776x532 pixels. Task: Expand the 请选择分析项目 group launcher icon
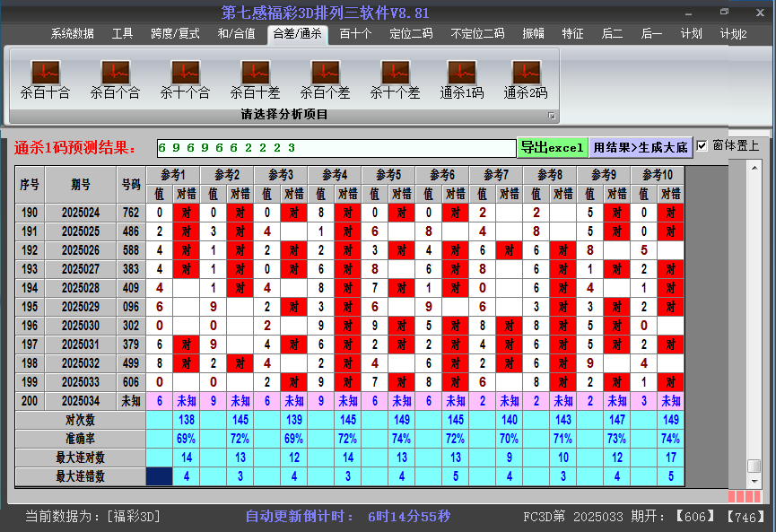(552, 116)
